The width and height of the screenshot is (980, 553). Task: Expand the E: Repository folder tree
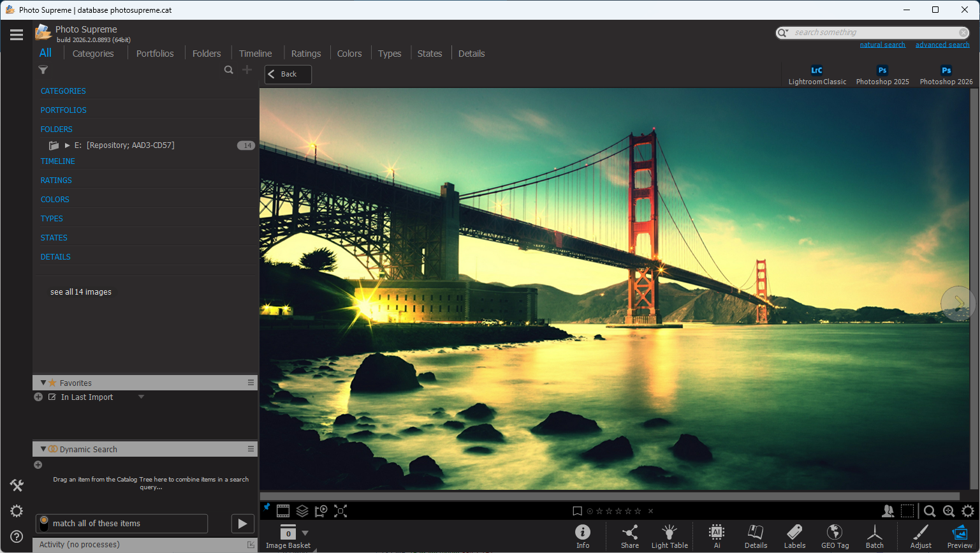[x=67, y=145]
